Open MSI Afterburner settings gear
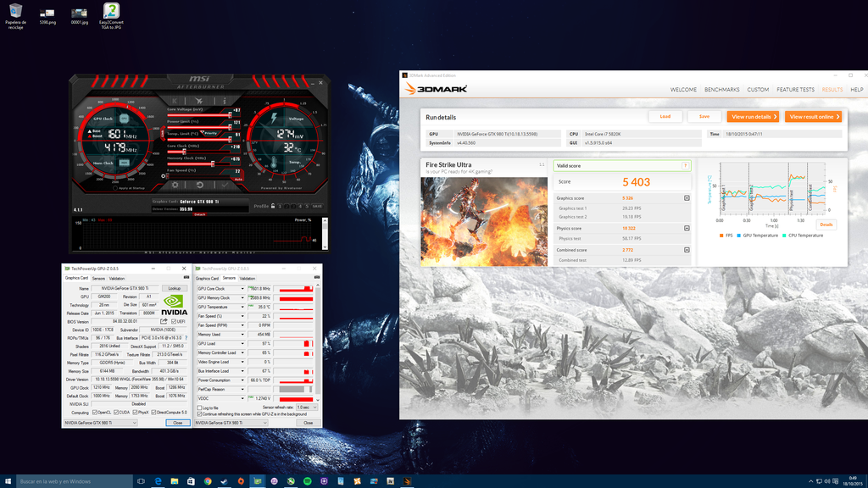This screenshot has height=488, width=868. (x=175, y=186)
